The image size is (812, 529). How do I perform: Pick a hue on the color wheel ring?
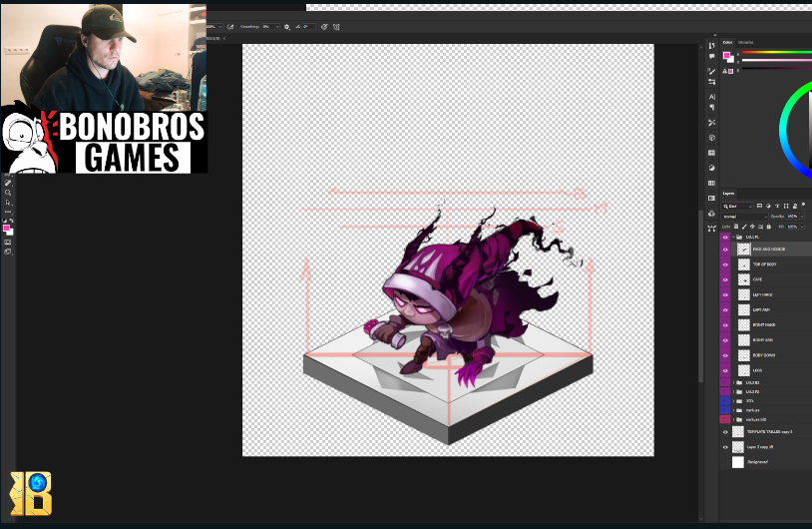tap(783, 130)
